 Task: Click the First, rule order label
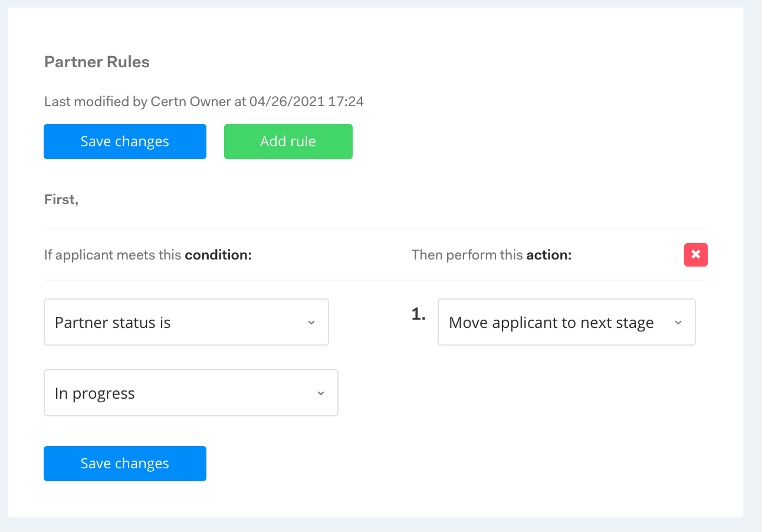(61, 199)
